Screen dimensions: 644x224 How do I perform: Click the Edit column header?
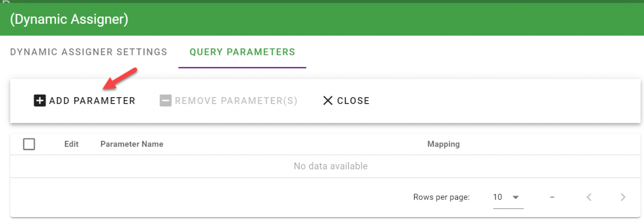coord(71,144)
